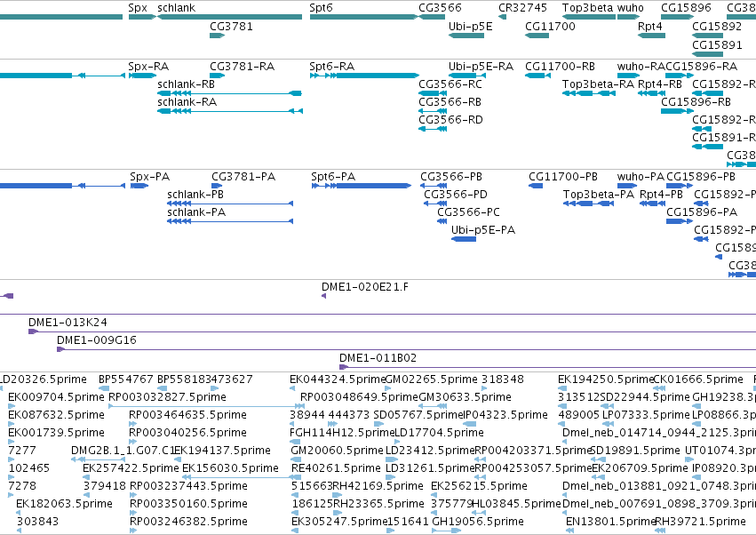756x535 pixels.
Task: Select the Top3beta gene label in top track
Action: tap(587, 8)
